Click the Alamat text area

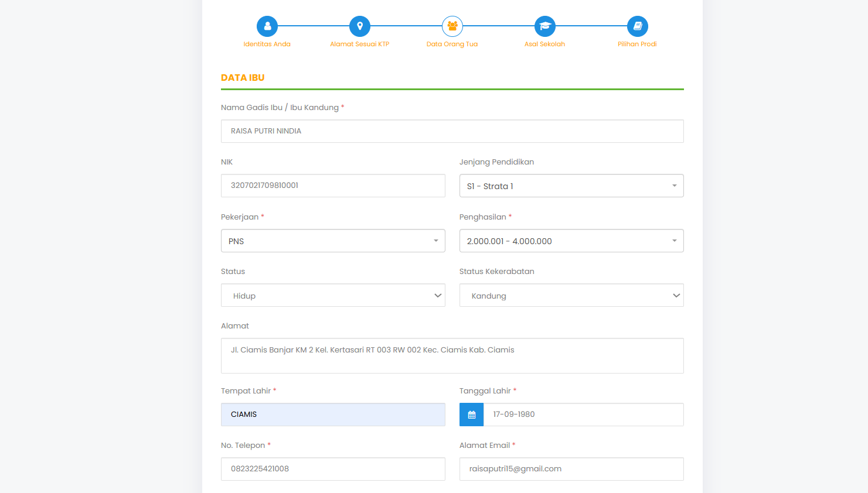(x=452, y=356)
